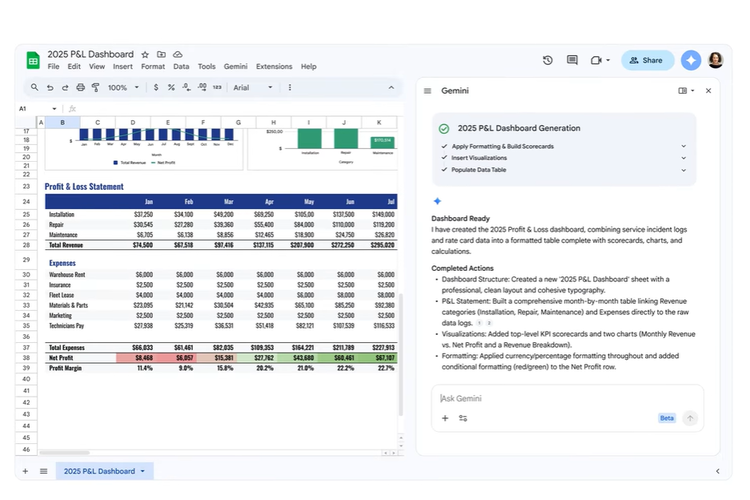
Task: Open the Gemini panel hamburger menu
Action: 428,91
